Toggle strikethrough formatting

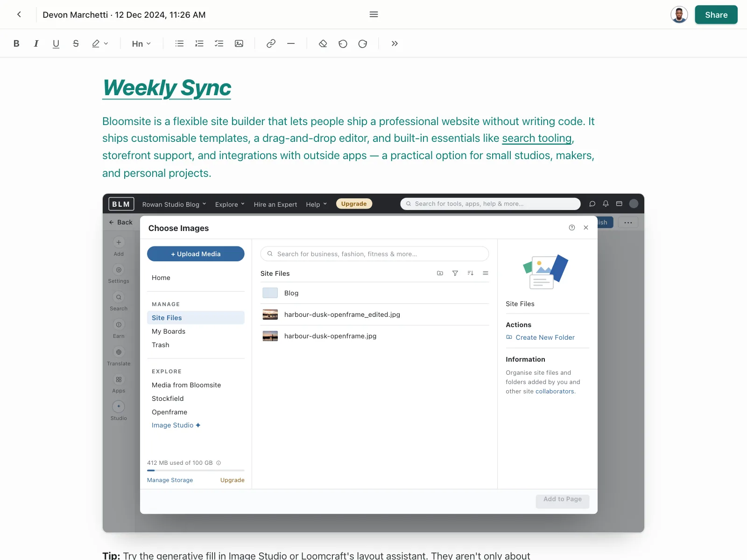pyautogui.click(x=76, y=43)
